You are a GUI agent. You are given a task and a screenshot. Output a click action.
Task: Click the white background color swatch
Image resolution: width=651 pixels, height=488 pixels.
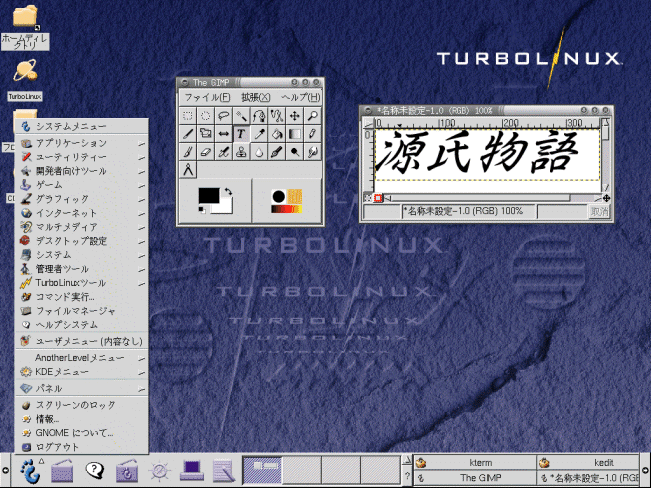coord(226,207)
